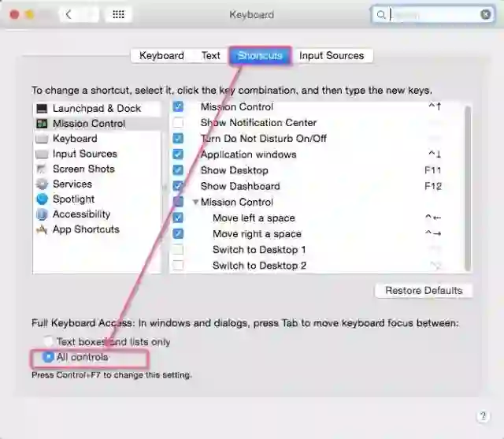This screenshot has width=504, height=439.
Task: Click the shortcuts list scrollbar
Action: pyautogui.click(x=468, y=188)
